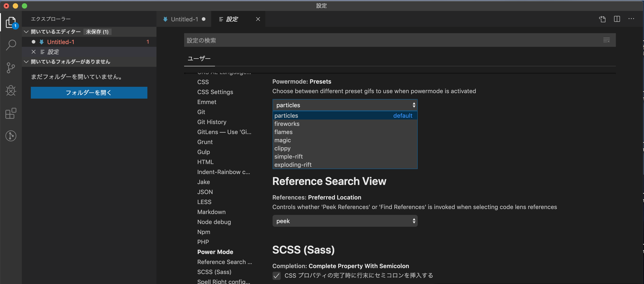Switch to the '設定' tab
The width and height of the screenshot is (644, 284).
pyautogui.click(x=232, y=19)
